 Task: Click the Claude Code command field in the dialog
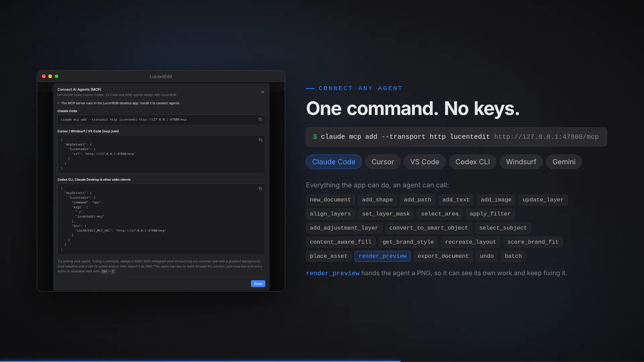click(161, 120)
